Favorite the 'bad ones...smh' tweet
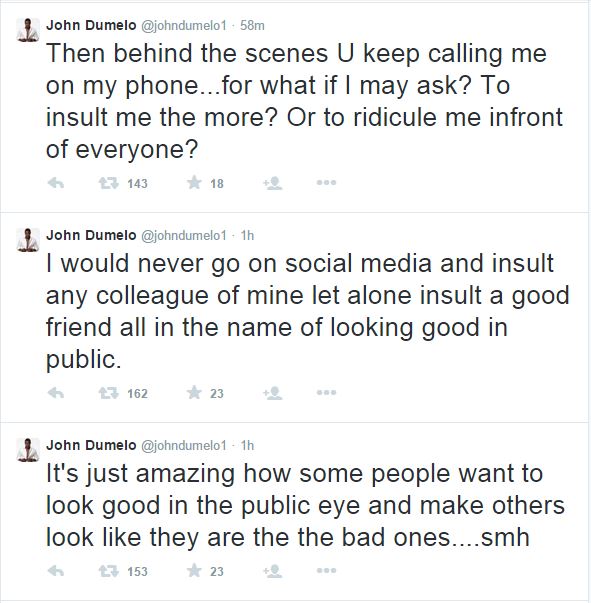The height and width of the screenshot is (603, 591). point(195,571)
